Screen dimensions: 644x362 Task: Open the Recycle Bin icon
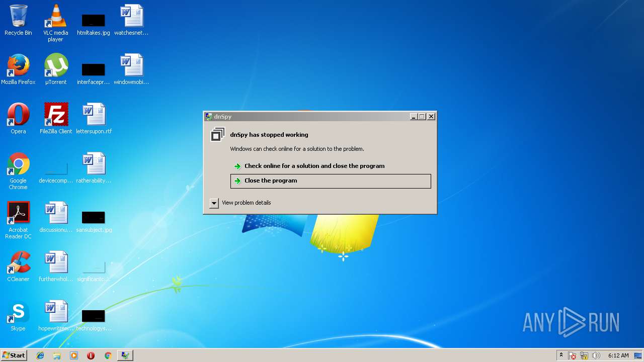pos(18,20)
